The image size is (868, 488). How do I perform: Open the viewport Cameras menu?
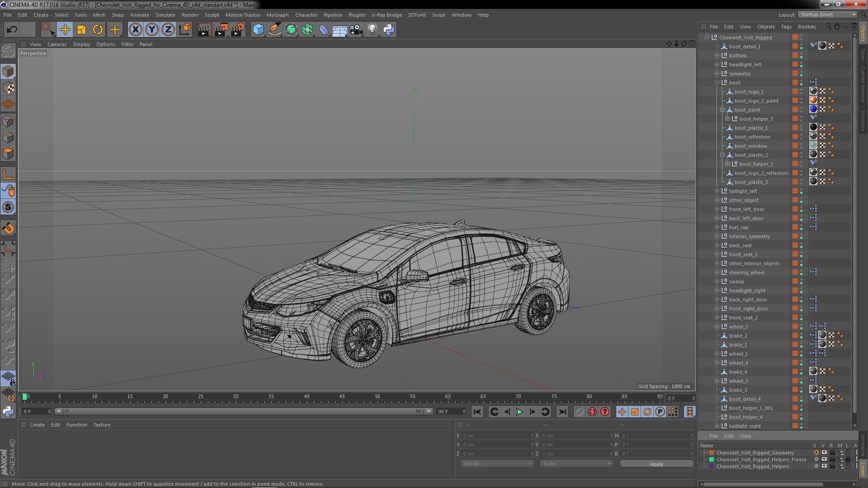pos(57,44)
